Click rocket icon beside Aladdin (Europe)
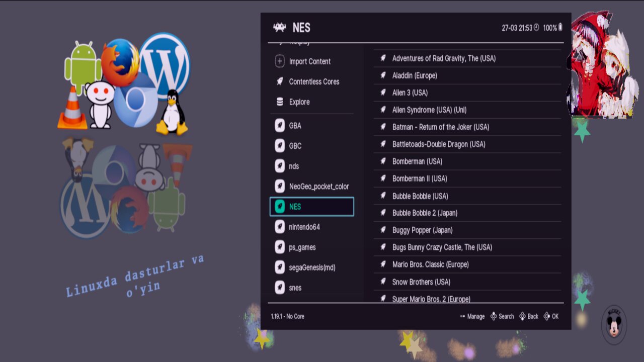The width and height of the screenshot is (644, 362). pos(383,75)
